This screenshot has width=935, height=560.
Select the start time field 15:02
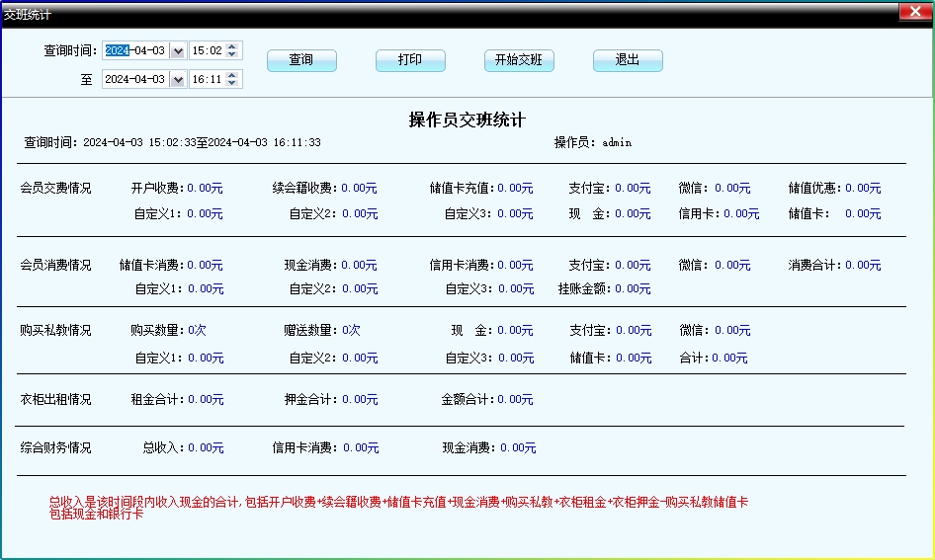(x=206, y=50)
